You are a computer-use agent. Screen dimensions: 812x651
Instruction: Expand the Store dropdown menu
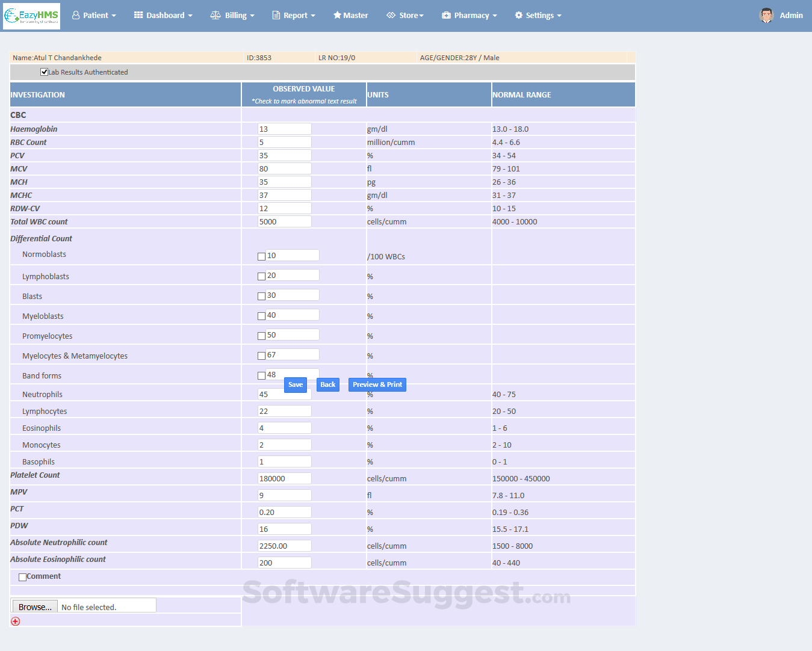(x=405, y=16)
